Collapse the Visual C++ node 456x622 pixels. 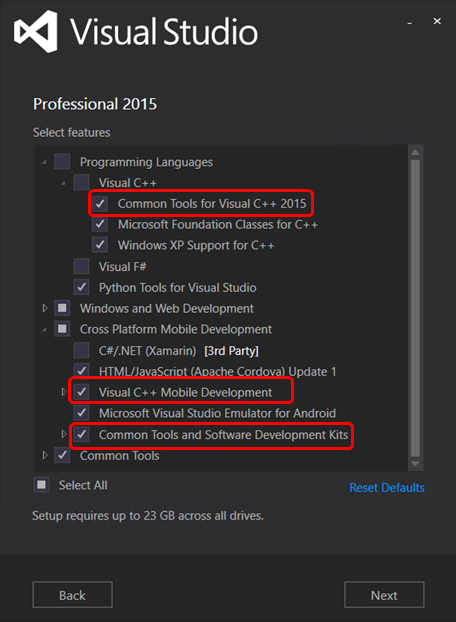(63, 183)
